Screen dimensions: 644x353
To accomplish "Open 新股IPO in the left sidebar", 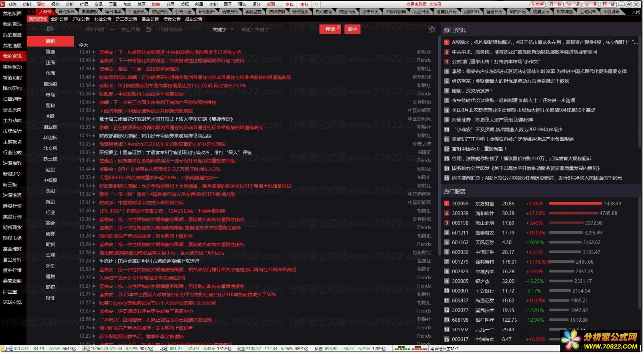I will click(12, 174).
